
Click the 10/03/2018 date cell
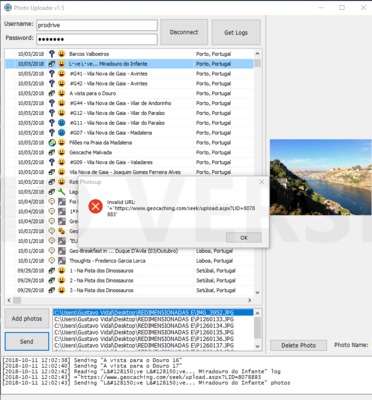31,231
